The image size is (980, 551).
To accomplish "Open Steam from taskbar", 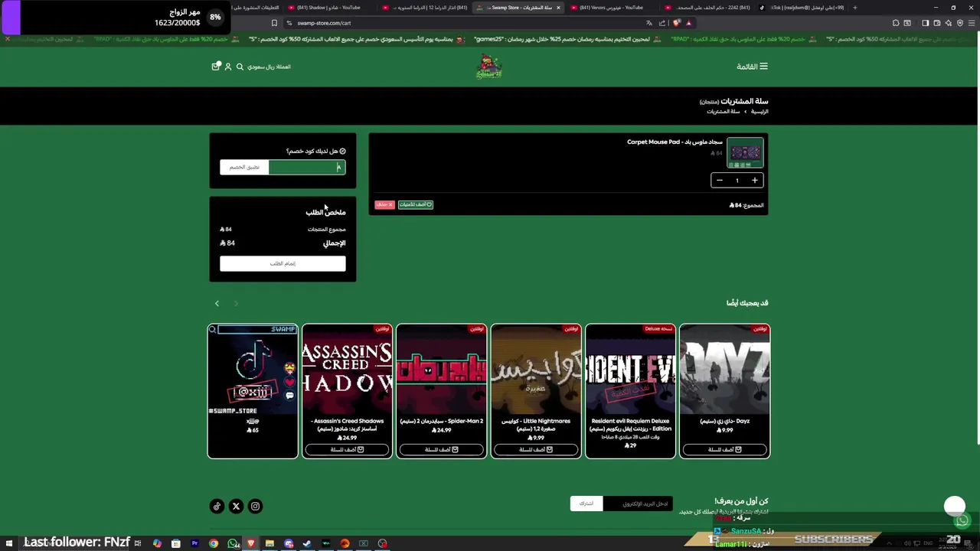I will pos(307,543).
